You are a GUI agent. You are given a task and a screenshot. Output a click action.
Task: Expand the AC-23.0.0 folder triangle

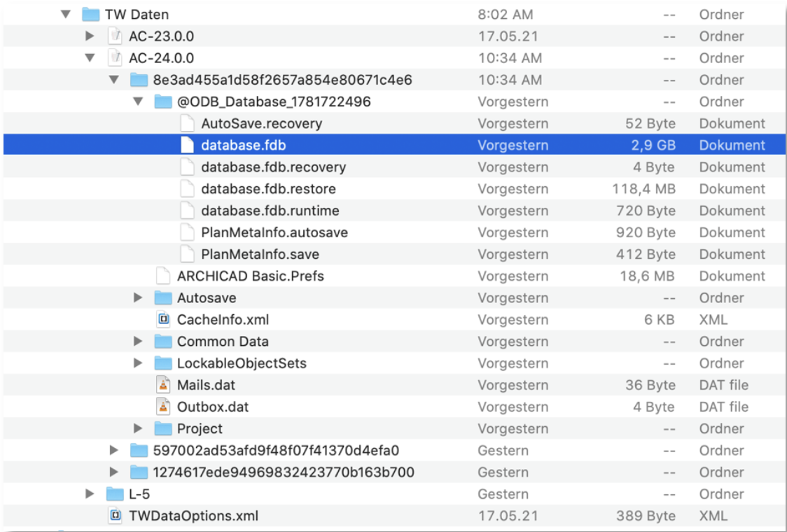click(x=90, y=36)
